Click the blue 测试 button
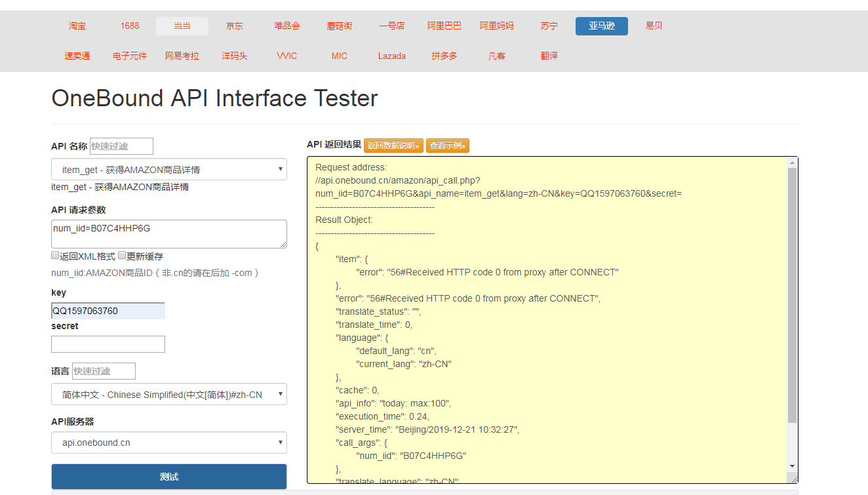 (x=169, y=477)
